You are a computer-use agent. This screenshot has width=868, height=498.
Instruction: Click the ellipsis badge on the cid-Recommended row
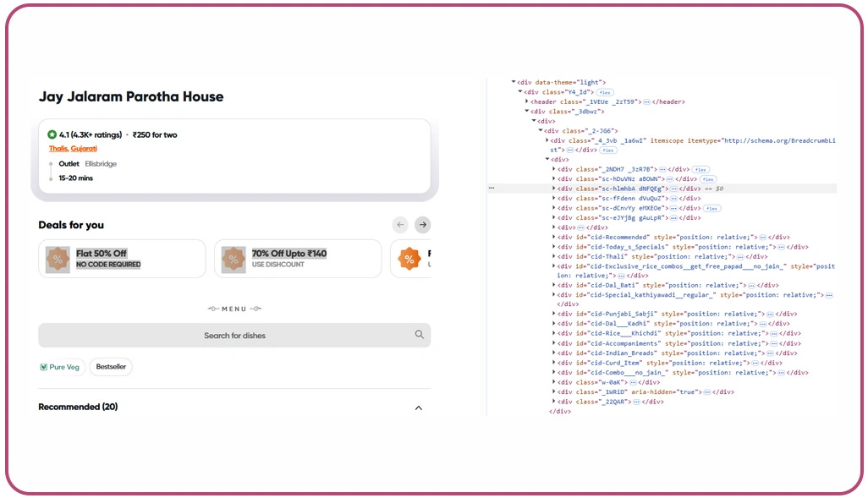pyautogui.click(x=763, y=237)
